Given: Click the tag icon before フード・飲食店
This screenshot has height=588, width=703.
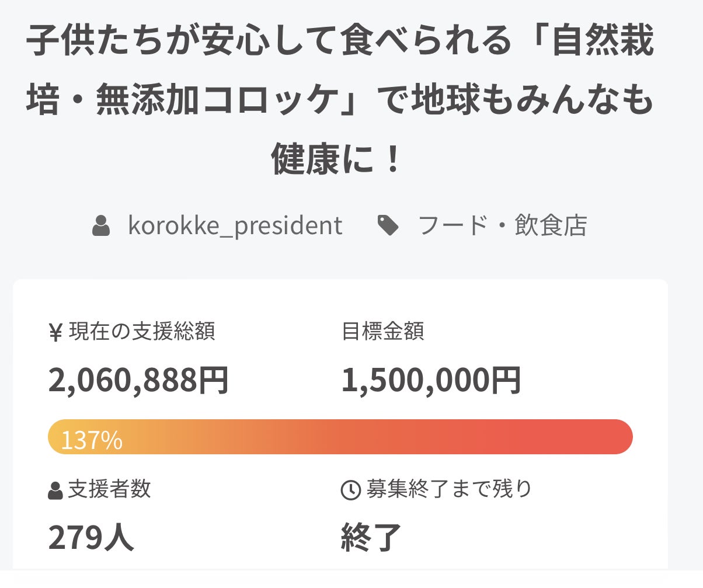Looking at the screenshot, I should tap(388, 226).
